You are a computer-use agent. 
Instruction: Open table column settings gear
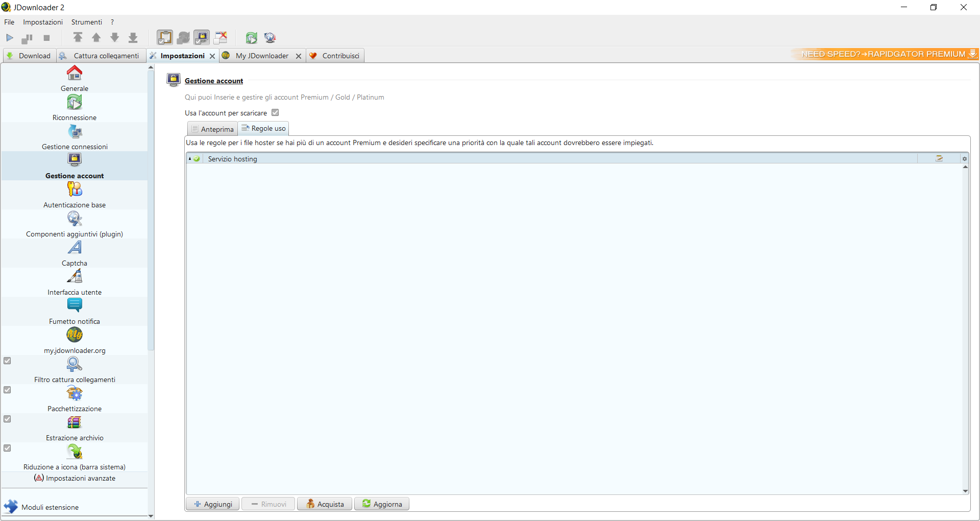click(965, 159)
